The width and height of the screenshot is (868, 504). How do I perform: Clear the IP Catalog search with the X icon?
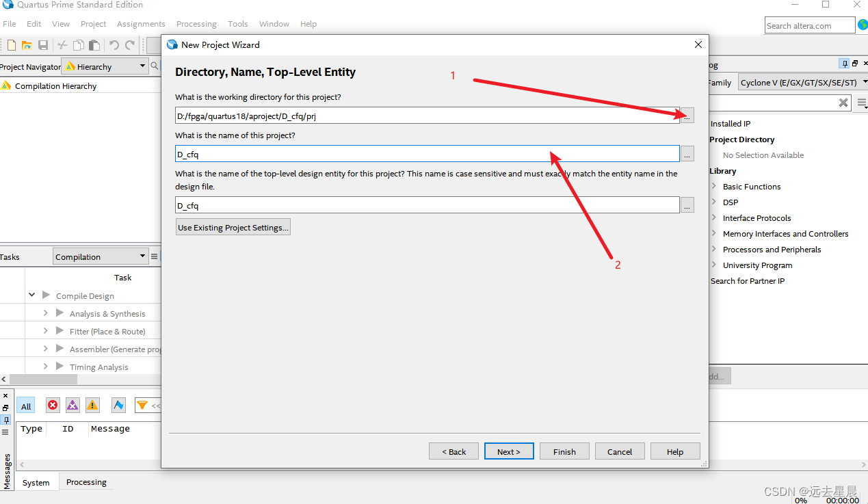click(x=843, y=103)
